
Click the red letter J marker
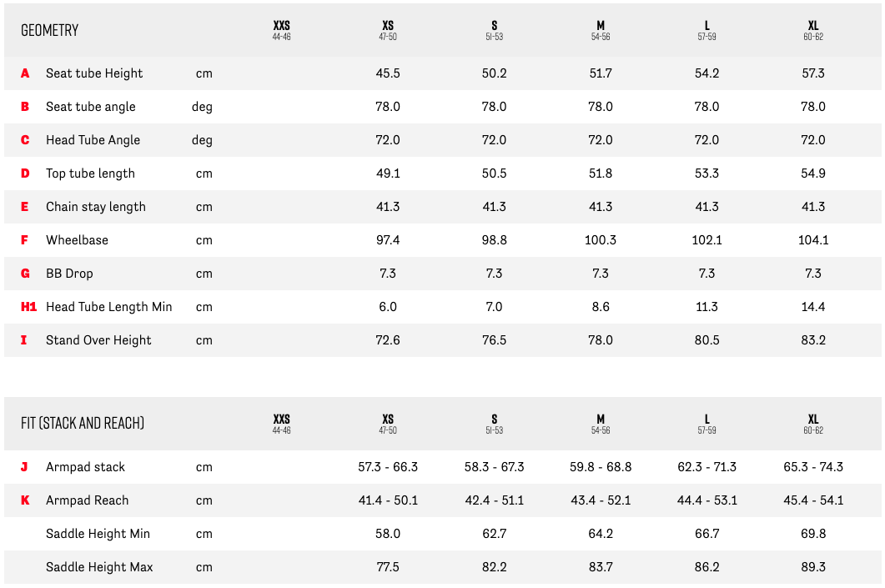pos(24,467)
